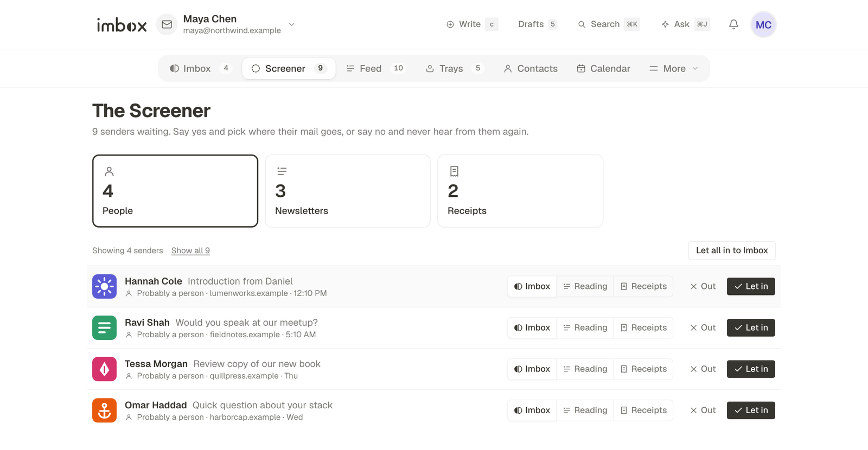Screen dimensions: 868x450
Task: Click the imbox logo
Action: (122, 24)
